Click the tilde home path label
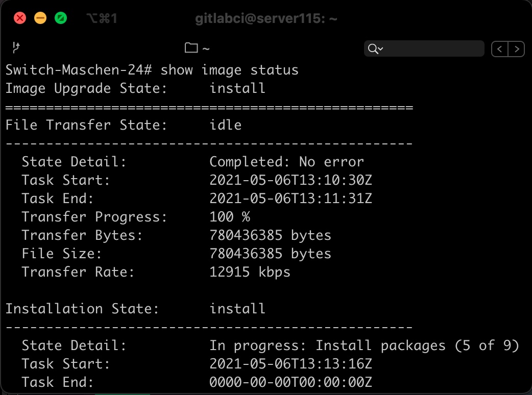This screenshot has height=395, width=532. pyautogui.click(x=206, y=49)
